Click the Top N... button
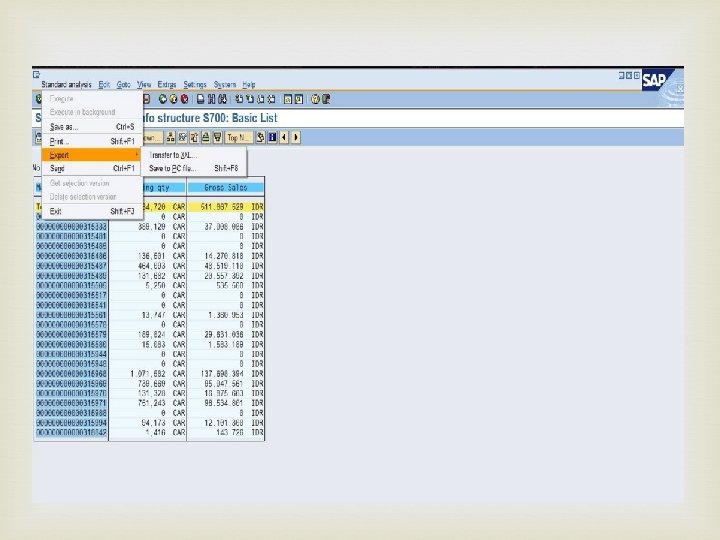The width and height of the screenshot is (720, 540). 239,137
